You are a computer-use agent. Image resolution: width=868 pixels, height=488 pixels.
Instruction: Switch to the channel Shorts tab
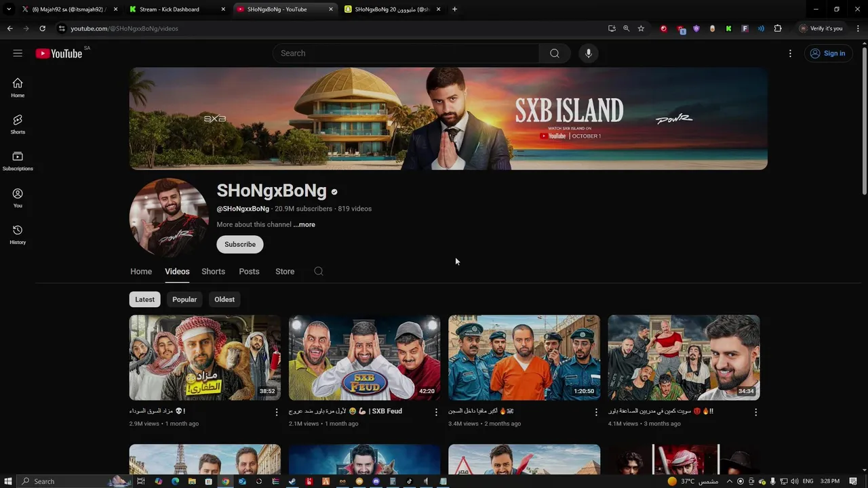(213, 271)
